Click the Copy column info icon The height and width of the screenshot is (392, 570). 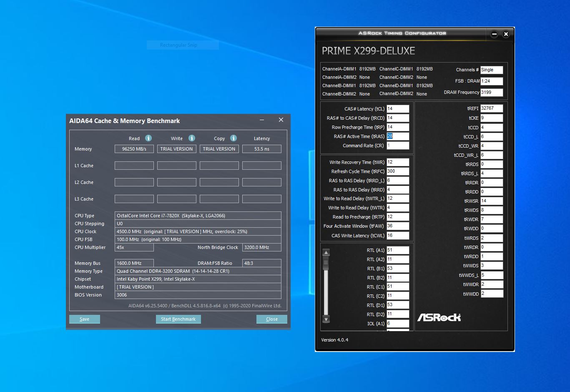233,138
